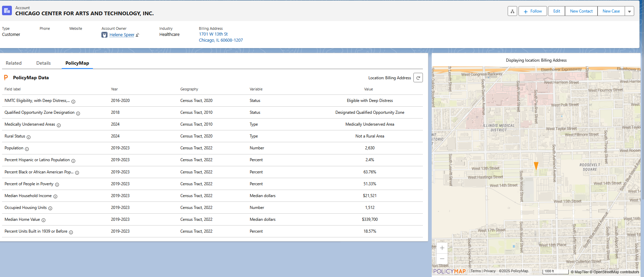Refresh the PolicyMap data
The height and width of the screenshot is (277, 644).
(x=418, y=78)
